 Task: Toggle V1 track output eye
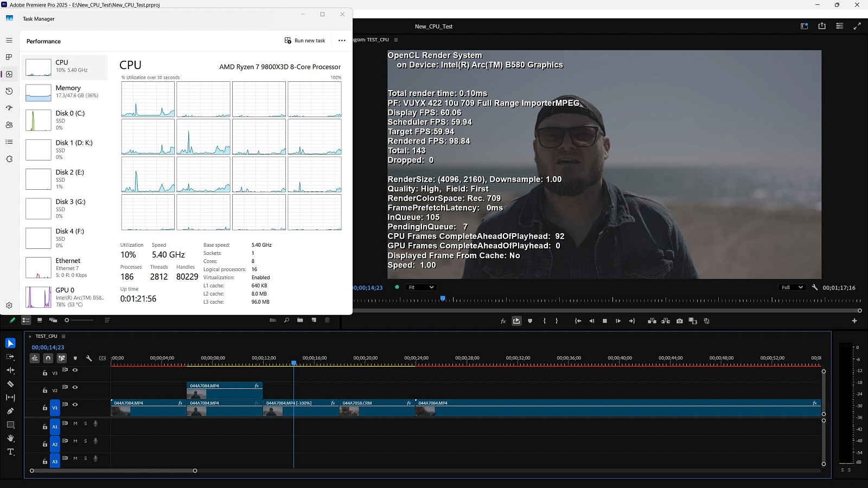pos(75,404)
